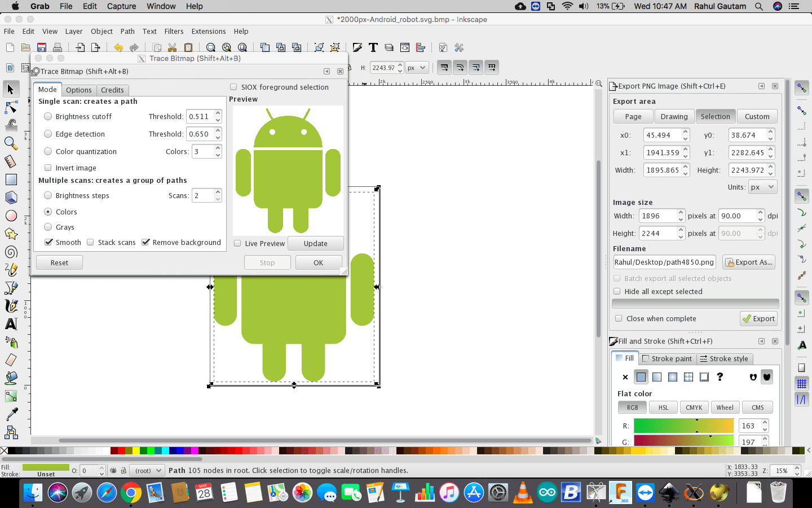Viewport: 812px width, 508px height.
Task: Select the Ellipse tool
Action: (x=11, y=216)
